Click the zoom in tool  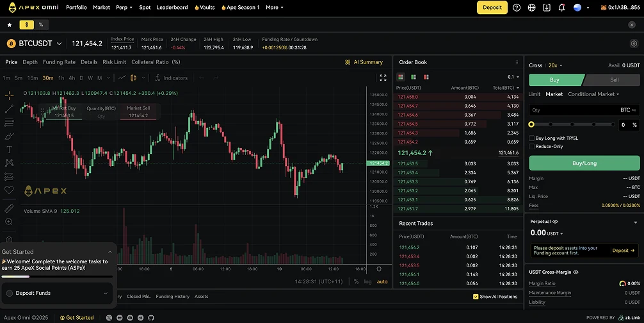[x=9, y=222]
